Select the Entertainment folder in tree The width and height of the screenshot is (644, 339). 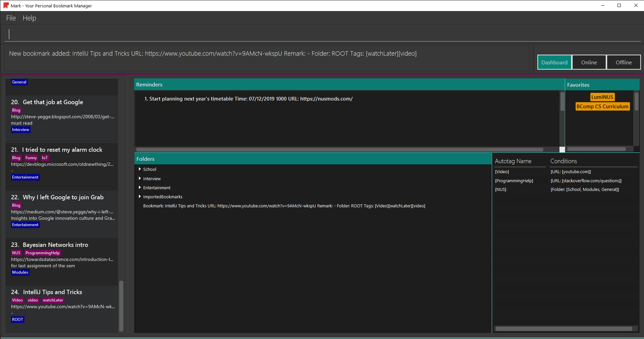click(x=157, y=188)
